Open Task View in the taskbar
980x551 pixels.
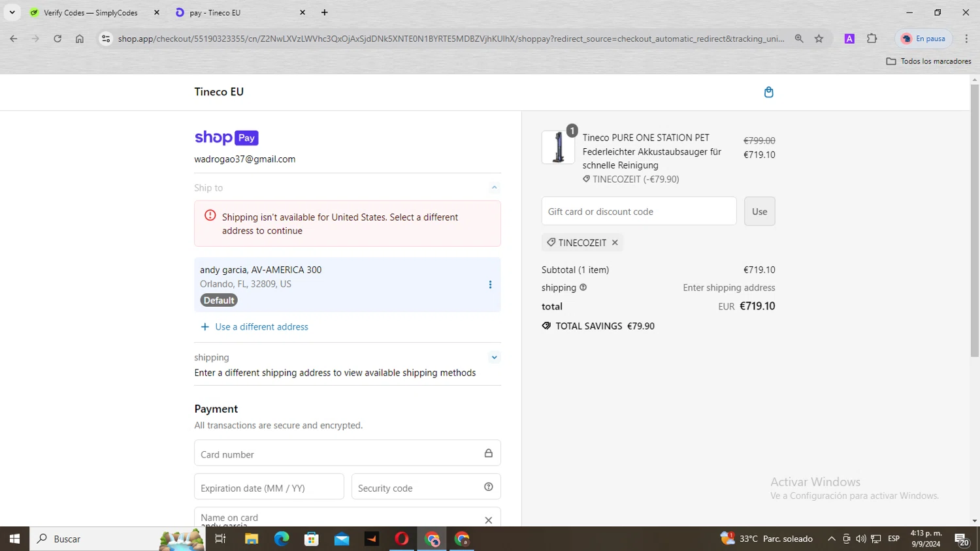[x=220, y=539]
